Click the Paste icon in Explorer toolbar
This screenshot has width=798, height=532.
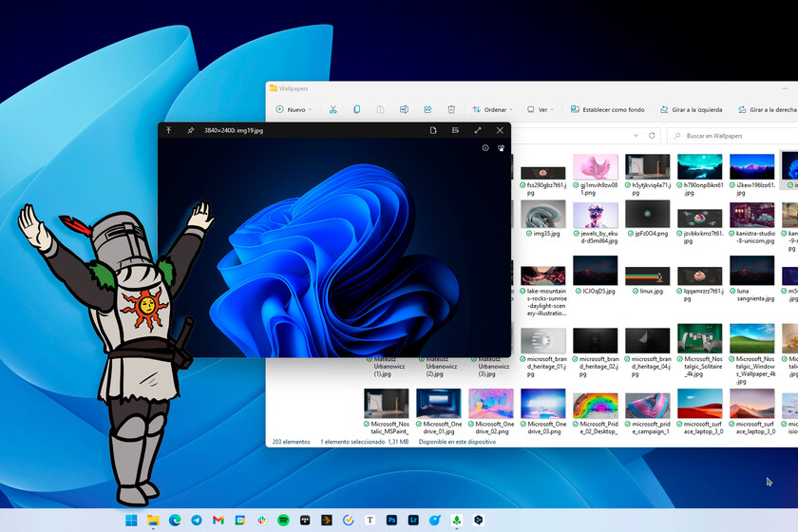[x=380, y=109]
